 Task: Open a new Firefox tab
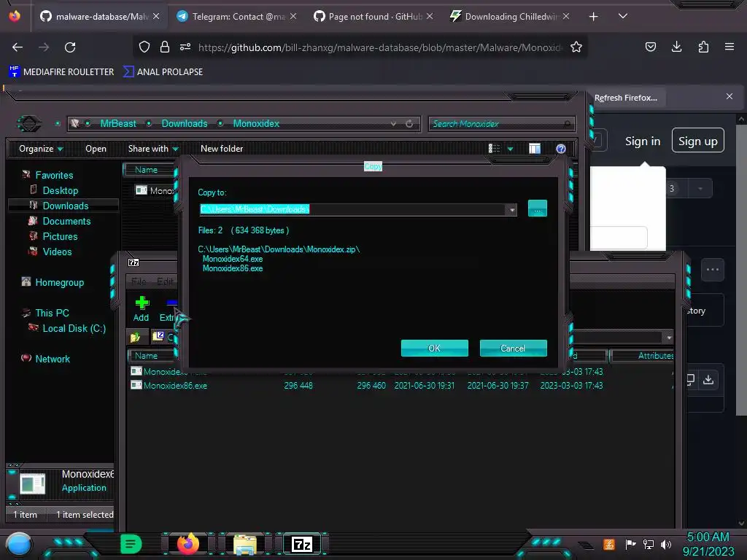(593, 17)
